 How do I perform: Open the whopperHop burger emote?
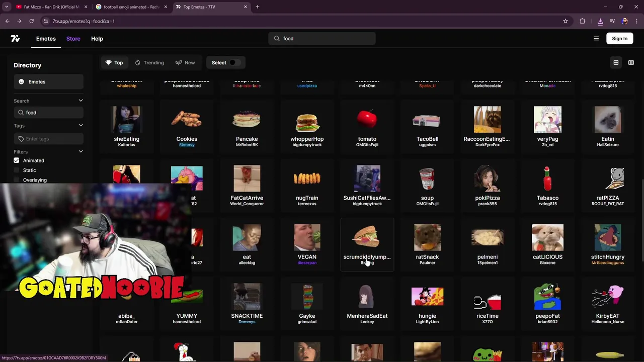[x=307, y=127]
